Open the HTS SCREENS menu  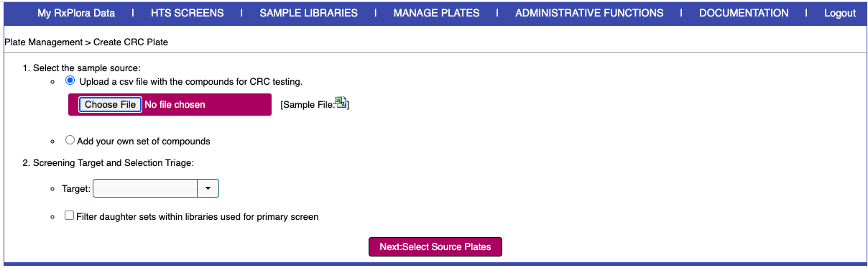pos(187,13)
